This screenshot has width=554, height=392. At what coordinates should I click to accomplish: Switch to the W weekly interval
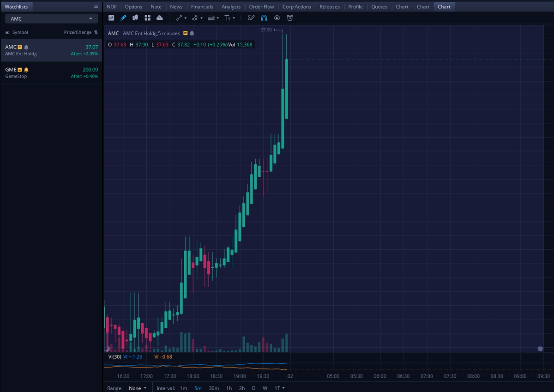[x=265, y=388]
